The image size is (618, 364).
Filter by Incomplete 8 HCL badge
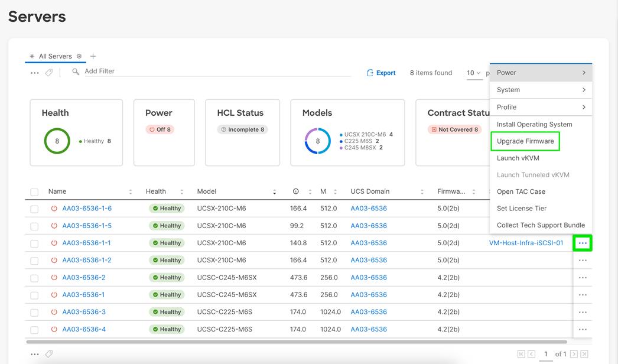tap(242, 129)
